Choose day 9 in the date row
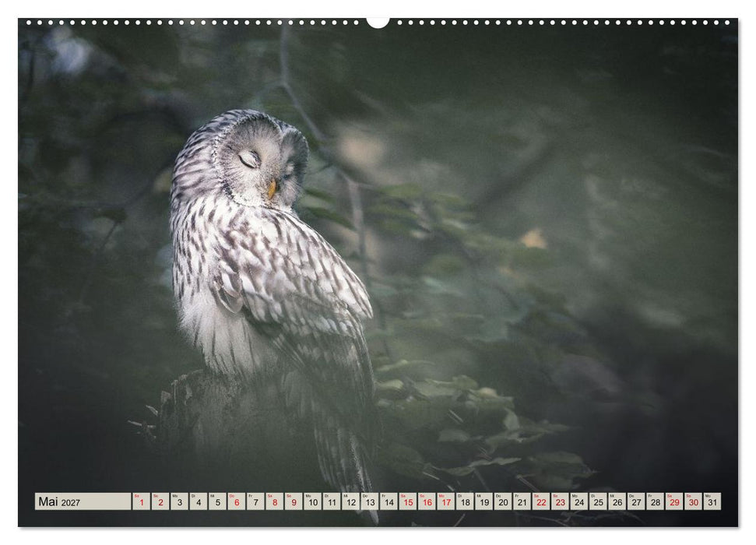Screen dimensions: 756x545 tap(294, 501)
